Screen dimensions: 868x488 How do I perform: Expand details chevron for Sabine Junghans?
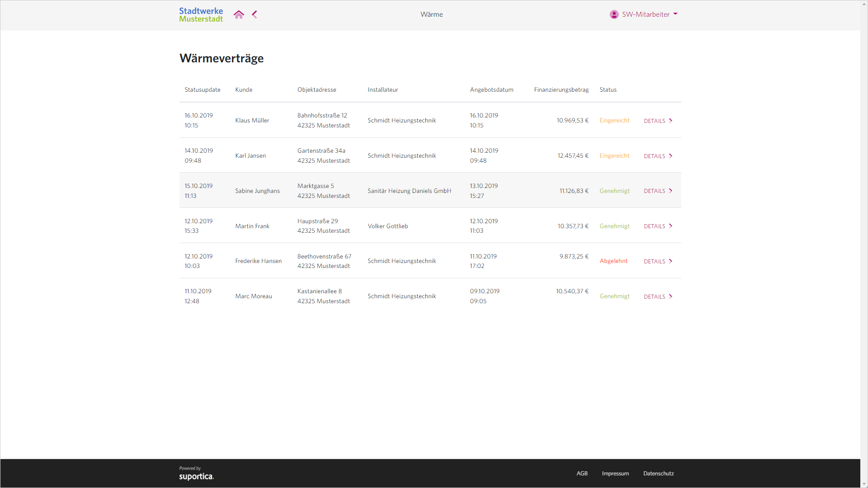(670, 191)
